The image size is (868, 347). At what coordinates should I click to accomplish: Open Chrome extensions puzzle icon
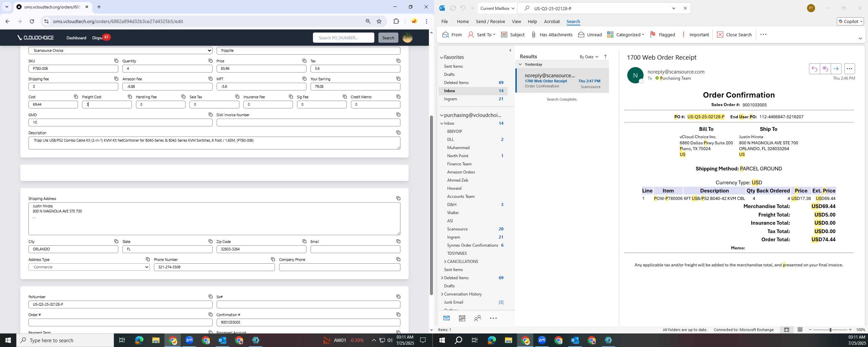pyautogui.click(x=396, y=21)
